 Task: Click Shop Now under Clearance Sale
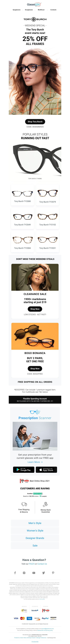coord(35,309)
